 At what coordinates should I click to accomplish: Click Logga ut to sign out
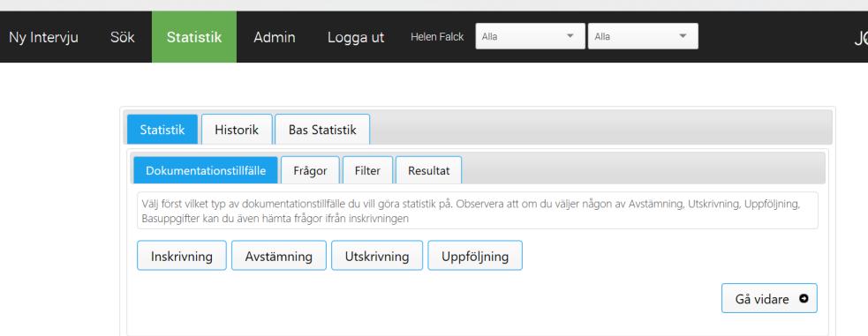coord(356,37)
